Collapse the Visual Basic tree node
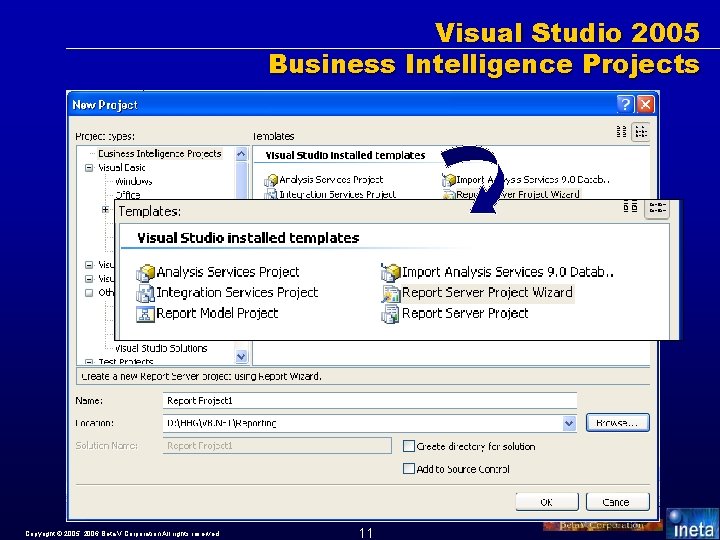This screenshot has width=720, height=540. (x=89, y=168)
